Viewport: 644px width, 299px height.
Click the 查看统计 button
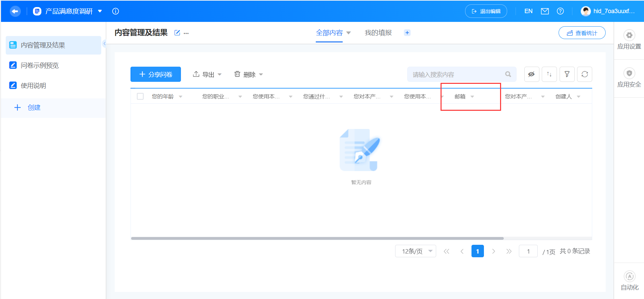pos(582,33)
